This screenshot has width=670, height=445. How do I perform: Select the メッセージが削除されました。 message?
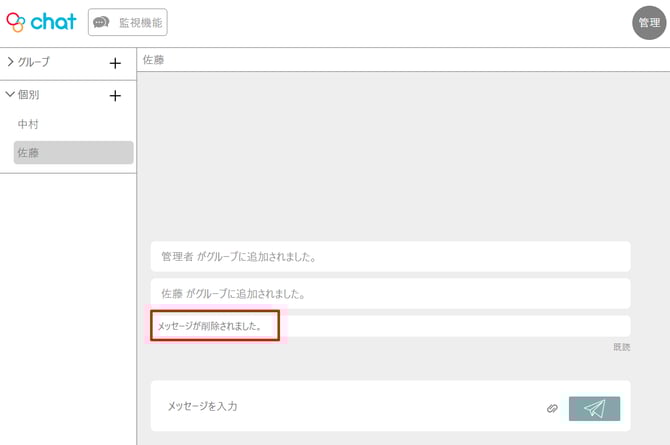click(215, 326)
